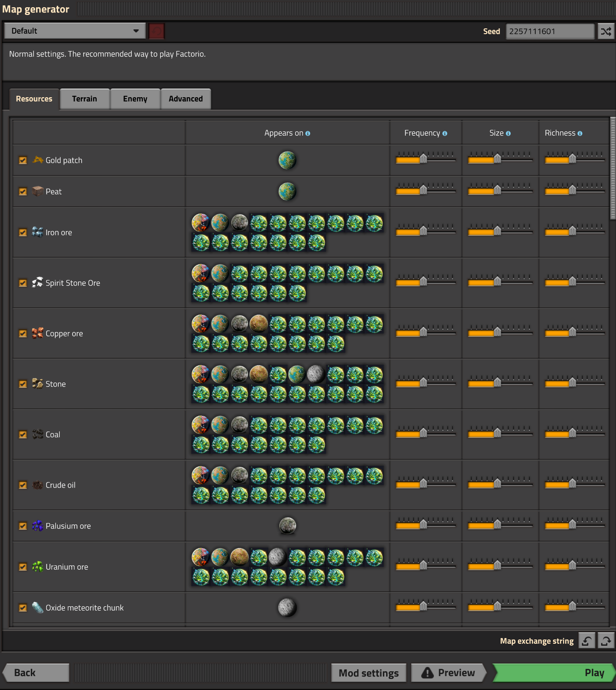
Task: Click the import map exchange string icon
Action: click(587, 641)
